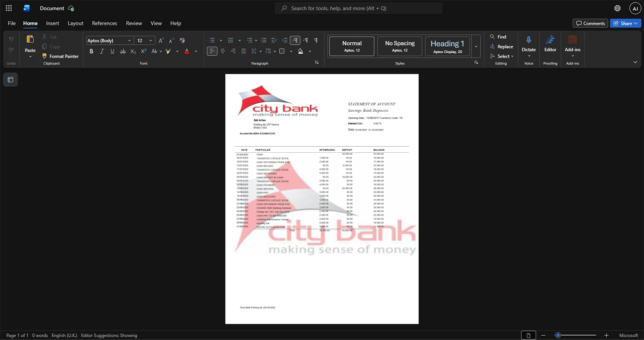Click the Paste clipboard icon
The width and height of the screenshot is (644, 340).
(30, 39)
